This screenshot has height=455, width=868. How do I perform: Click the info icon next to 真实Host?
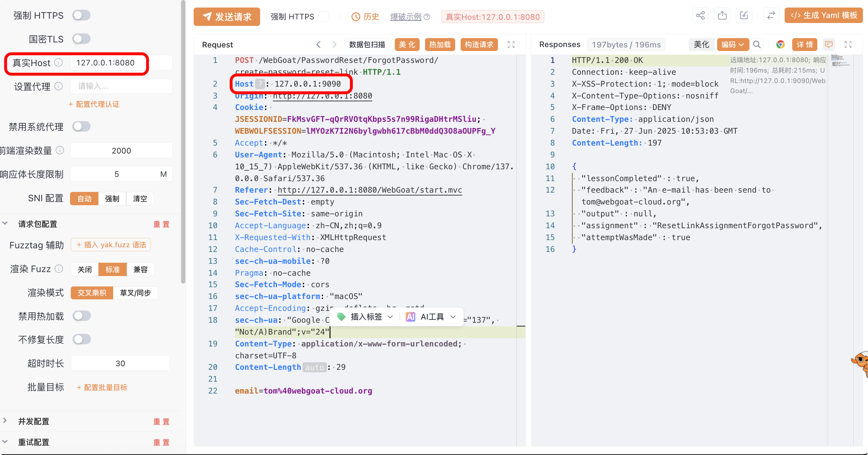pos(59,63)
